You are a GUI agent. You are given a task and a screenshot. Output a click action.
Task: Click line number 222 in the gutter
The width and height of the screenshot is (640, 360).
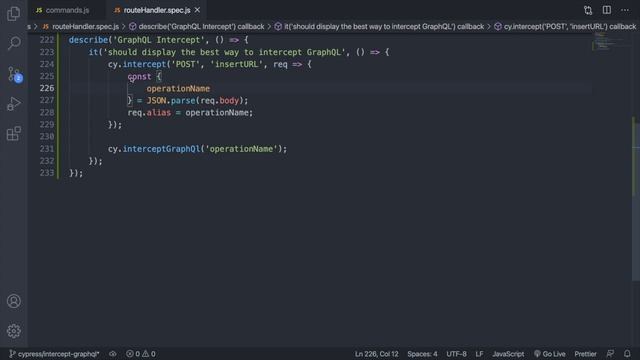(x=47, y=40)
